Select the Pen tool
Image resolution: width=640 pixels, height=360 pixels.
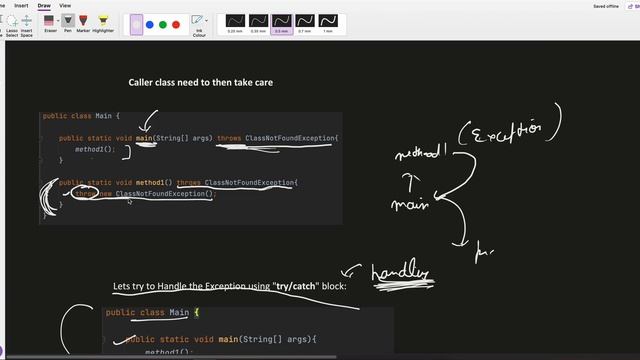coord(68,23)
